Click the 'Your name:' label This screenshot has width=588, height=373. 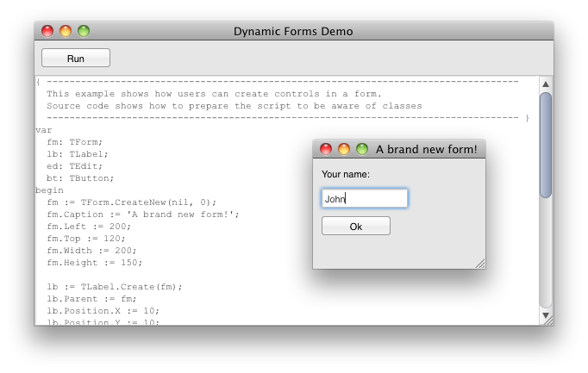coord(346,174)
